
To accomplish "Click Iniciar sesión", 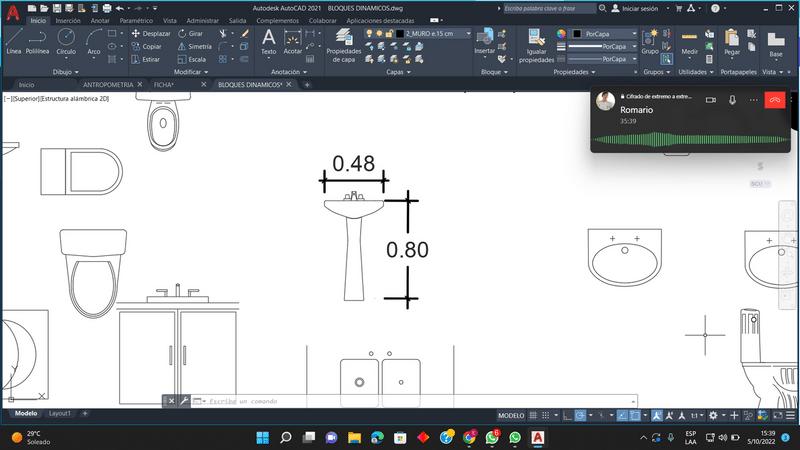I will coord(640,8).
